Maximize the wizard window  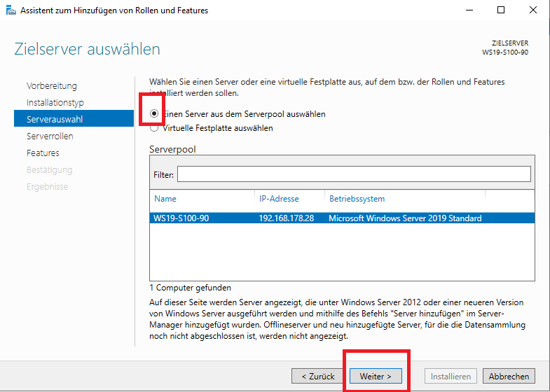pyautogui.click(x=501, y=10)
